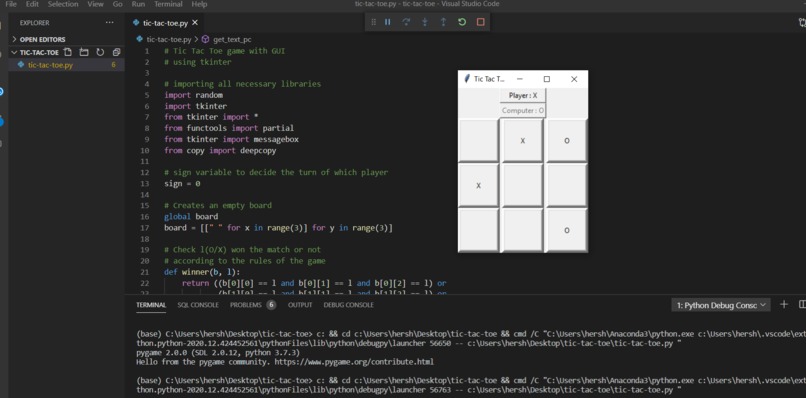Click the bottom-left empty board cell
806x398 pixels.
click(x=479, y=230)
